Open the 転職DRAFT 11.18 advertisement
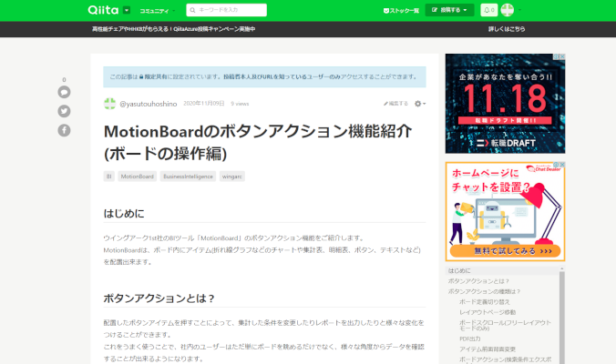 505,104
